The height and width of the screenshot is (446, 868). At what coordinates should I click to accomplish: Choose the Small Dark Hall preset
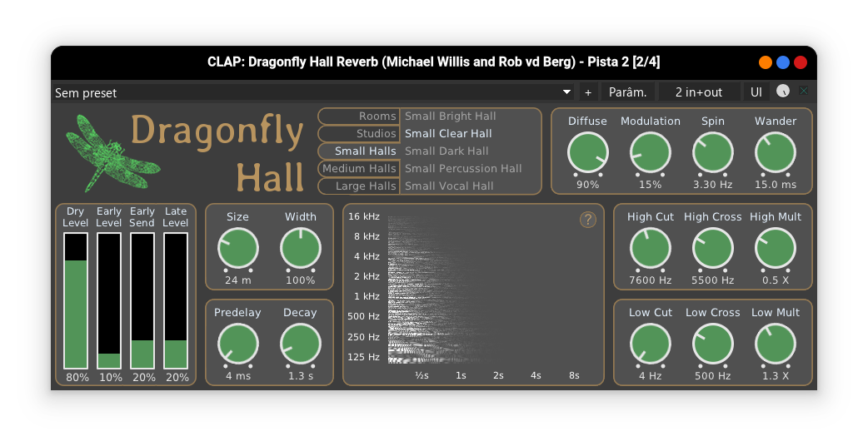446,151
